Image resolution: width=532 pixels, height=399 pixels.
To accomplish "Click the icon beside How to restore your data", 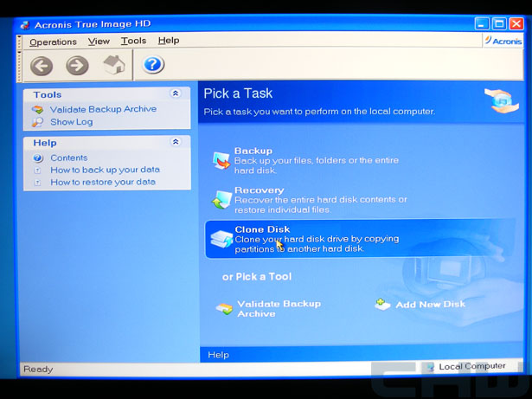I will pos(38,183).
